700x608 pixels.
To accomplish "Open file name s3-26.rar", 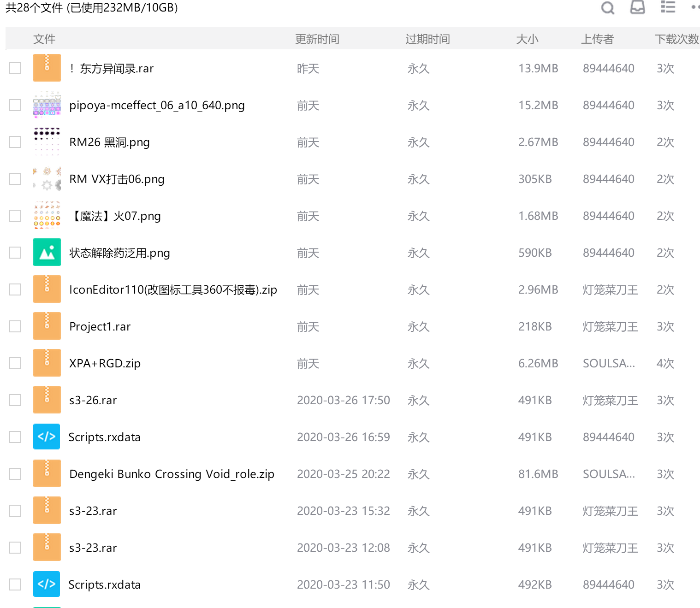I will pos(93,400).
